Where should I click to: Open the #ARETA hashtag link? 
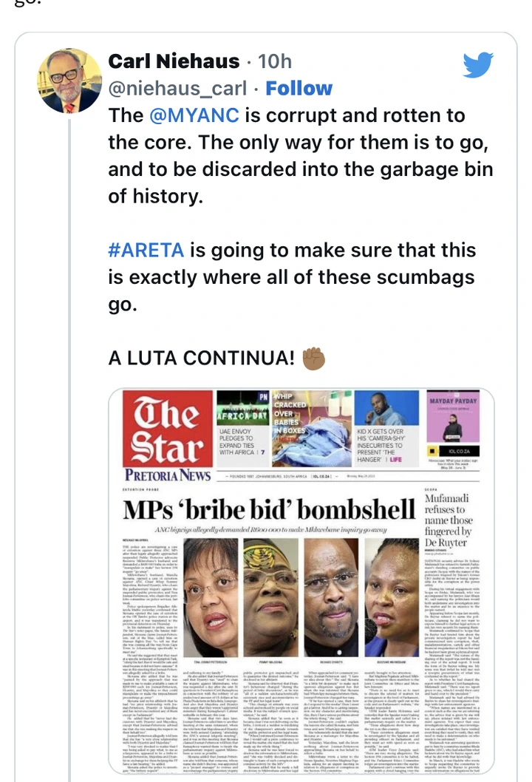[x=146, y=250]
